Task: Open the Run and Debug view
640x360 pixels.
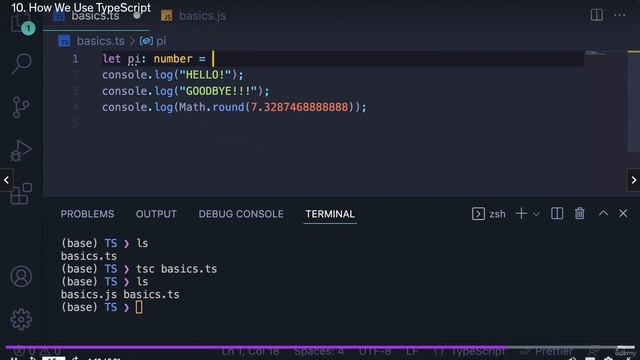Action: tap(21, 151)
